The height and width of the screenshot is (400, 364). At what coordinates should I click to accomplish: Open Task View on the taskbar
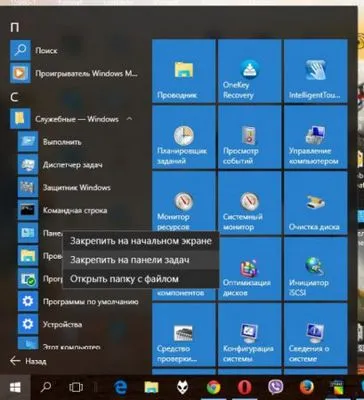point(76,387)
